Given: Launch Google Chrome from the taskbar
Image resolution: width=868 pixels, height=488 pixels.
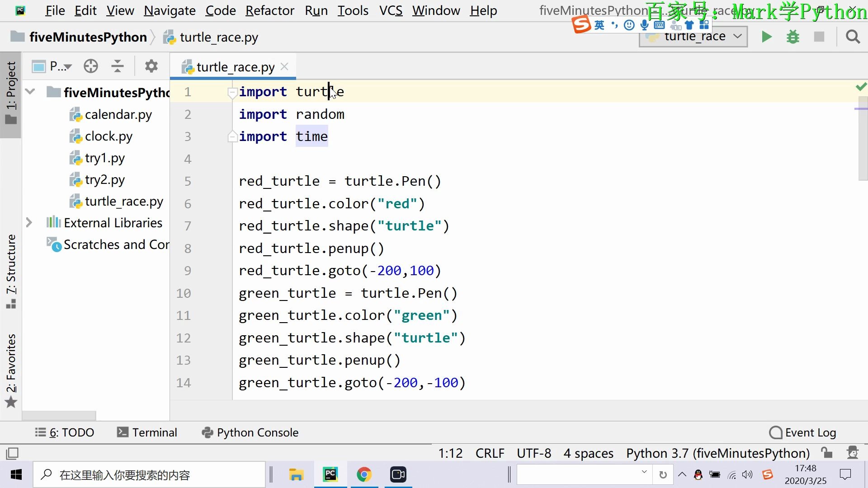Looking at the screenshot, I should (x=364, y=474).
